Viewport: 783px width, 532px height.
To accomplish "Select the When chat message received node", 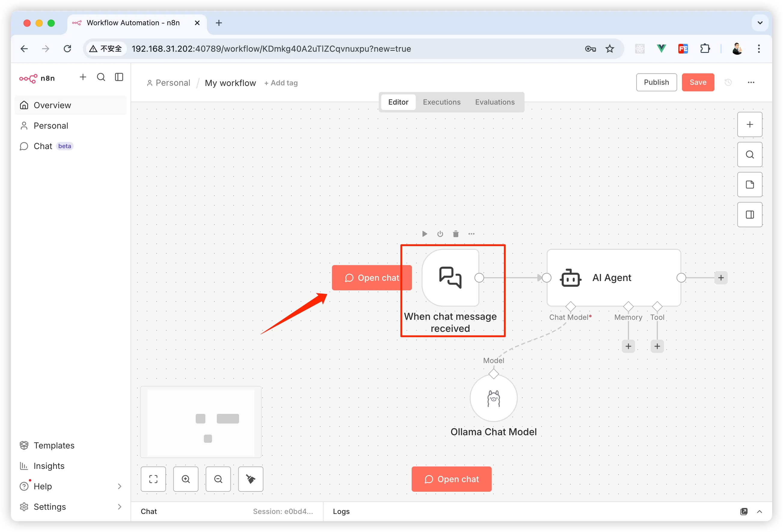I will click(450, 277).
